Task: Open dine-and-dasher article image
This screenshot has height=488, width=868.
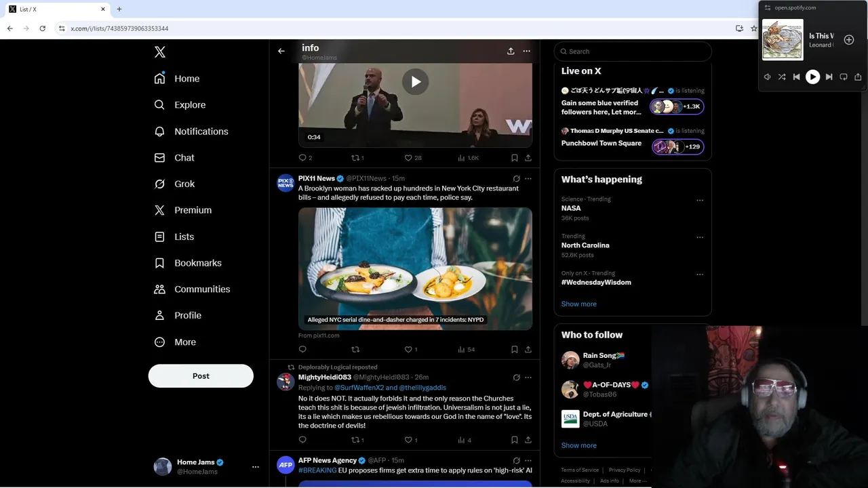Action: (x=415, y=268)
